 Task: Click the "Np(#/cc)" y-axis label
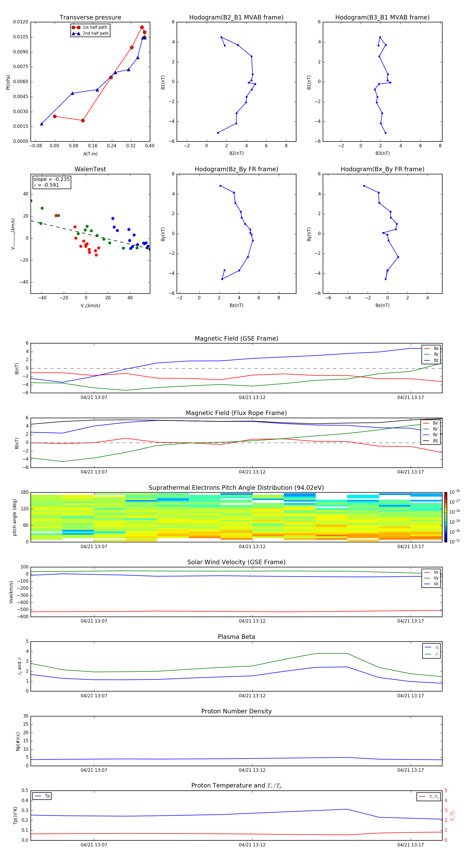(x=18, y=741)
